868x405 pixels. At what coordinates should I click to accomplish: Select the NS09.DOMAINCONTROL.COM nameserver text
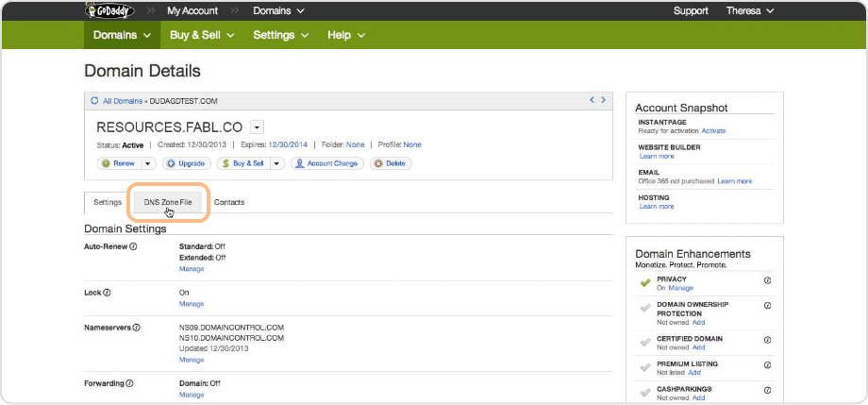click(x=231, y=327)
